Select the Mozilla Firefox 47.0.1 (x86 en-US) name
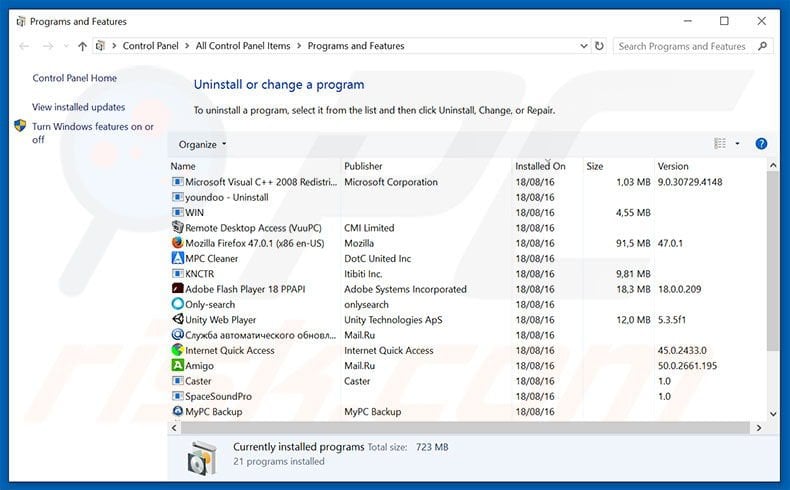 [255, 243]
